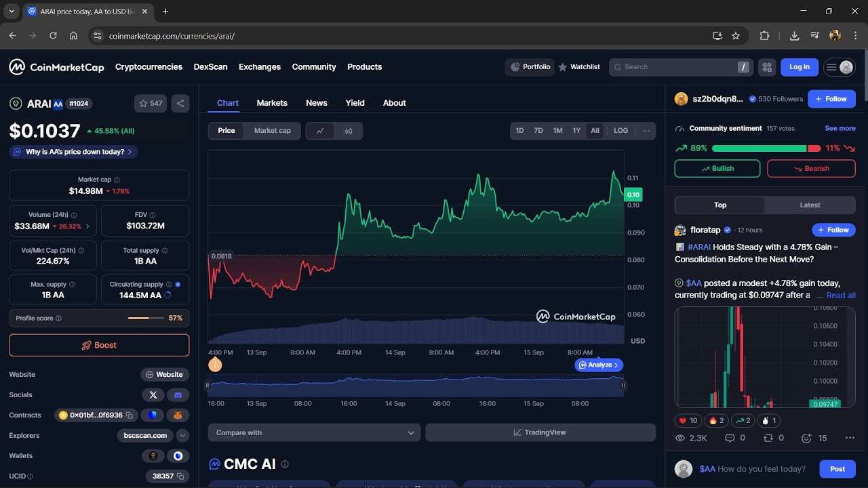Open the Community menu
The height and width of the screenshot is (488, 868).
coord(314,67)
